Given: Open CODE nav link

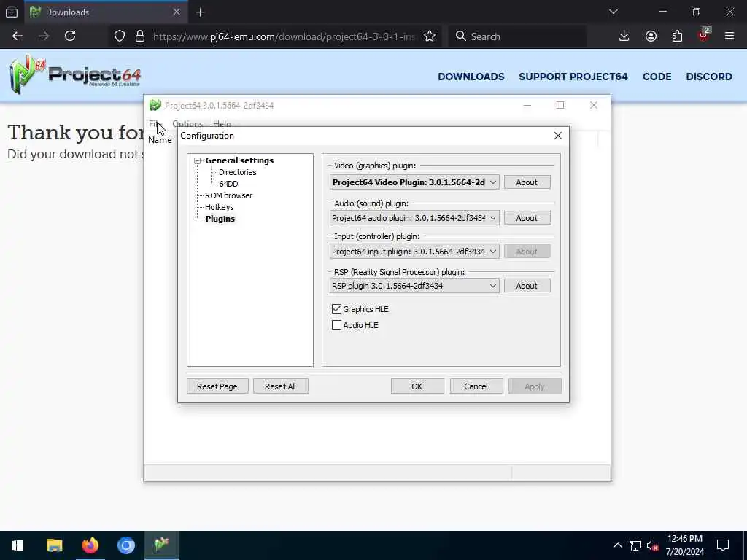Looking at the screenshot, I should point(657,77).
